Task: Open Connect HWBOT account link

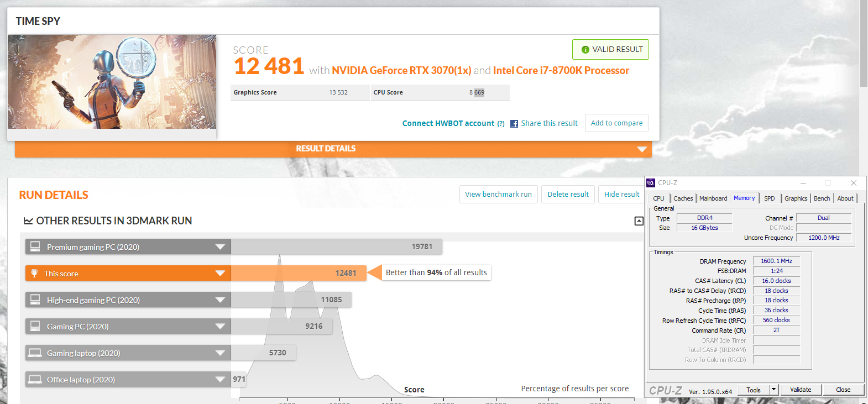Action: click(448, 124)
